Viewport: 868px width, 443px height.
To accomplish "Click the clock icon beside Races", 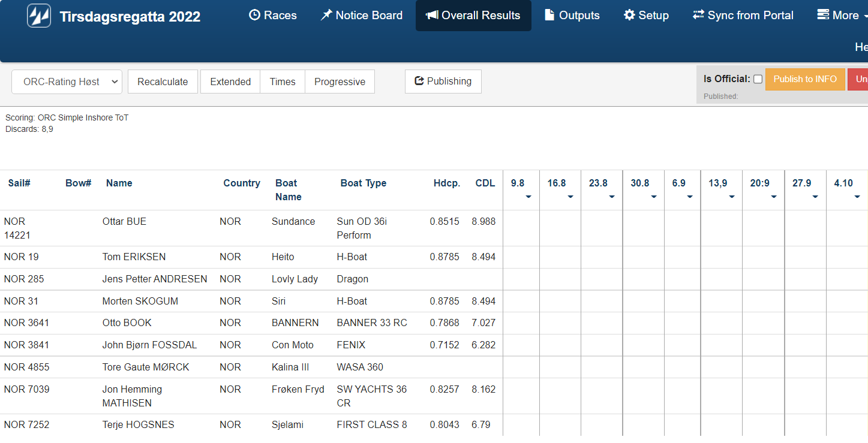I will click(x=254, y=16).
